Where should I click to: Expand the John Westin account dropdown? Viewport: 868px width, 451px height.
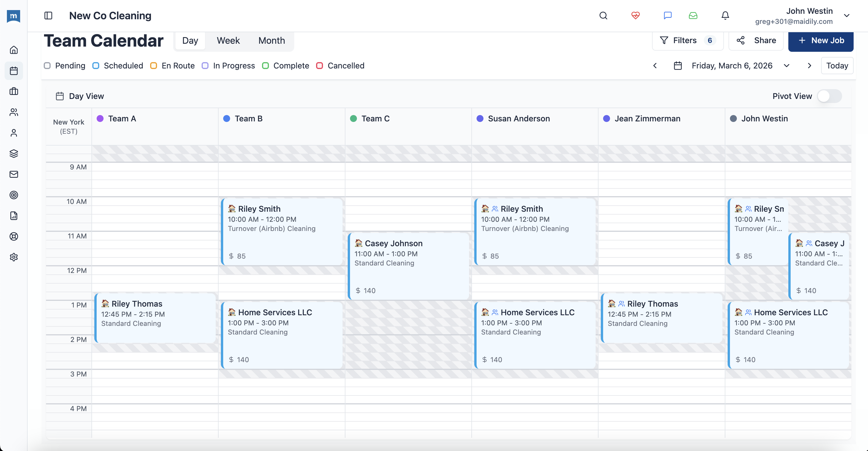coord(847,15)
